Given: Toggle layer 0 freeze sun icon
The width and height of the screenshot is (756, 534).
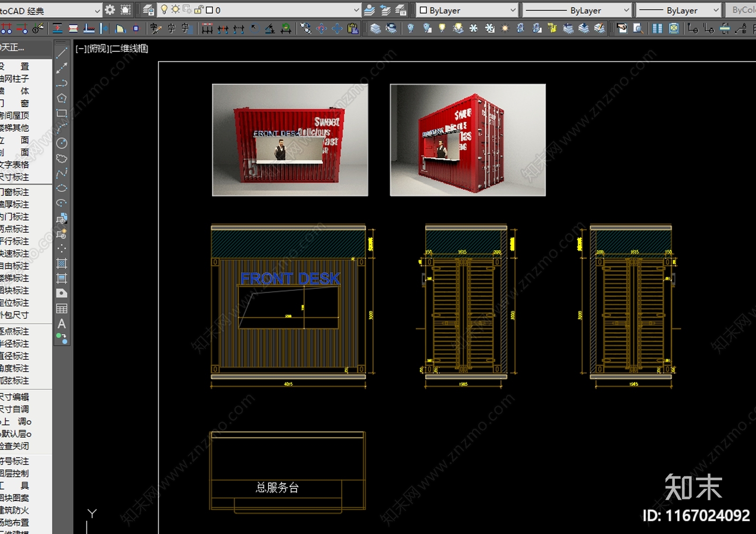Looking at the screenshot, I should [x=175, y=9].
